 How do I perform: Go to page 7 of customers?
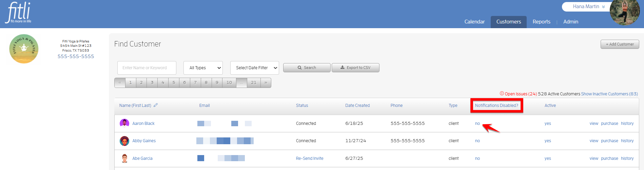point(195,82)
